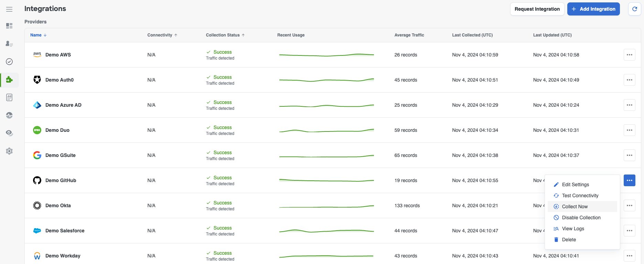The width and height of the screenshot is (644, 264).
Task: Open the reports sidebar icon
Action: click(x=9, y=97)
